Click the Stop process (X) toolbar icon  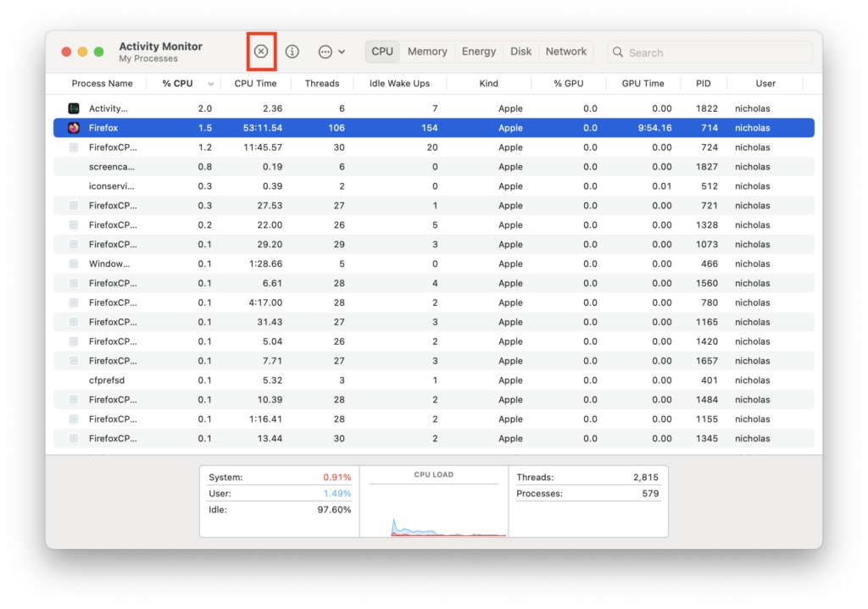coord(261,52)
